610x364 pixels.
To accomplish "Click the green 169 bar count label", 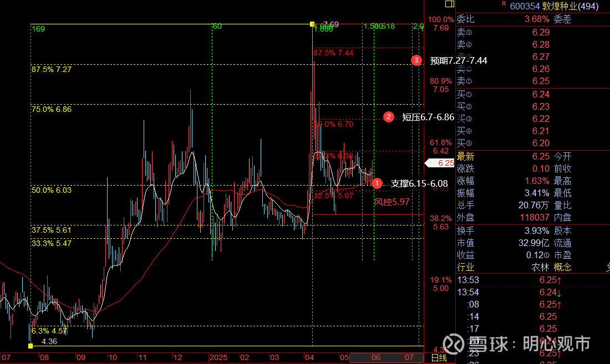I will 38,29.
